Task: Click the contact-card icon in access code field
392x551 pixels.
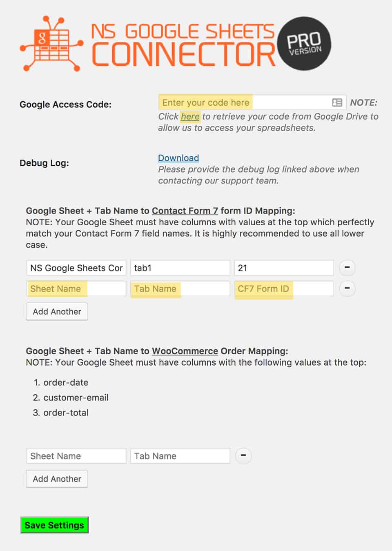Action: pyautogui.click(x=337, y=102)
